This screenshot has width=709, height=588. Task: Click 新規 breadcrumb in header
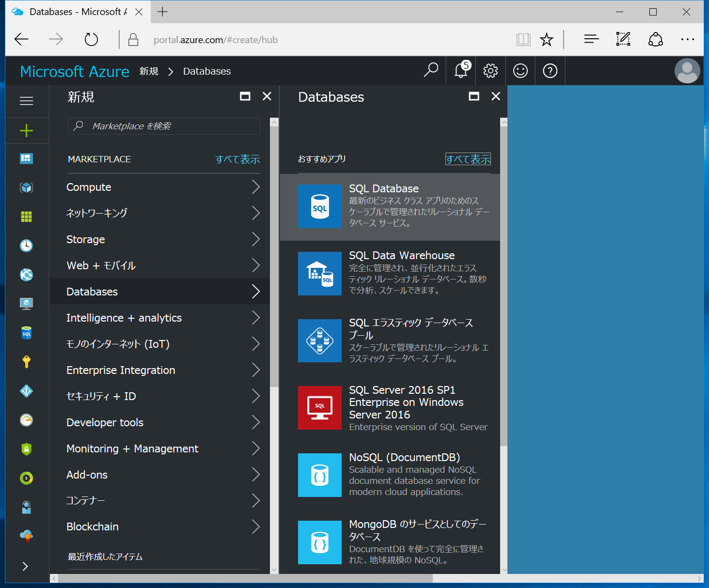pos(149,71)
